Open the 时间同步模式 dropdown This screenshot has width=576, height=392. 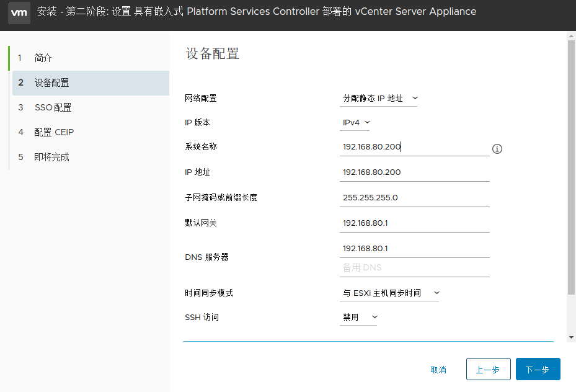389,293
